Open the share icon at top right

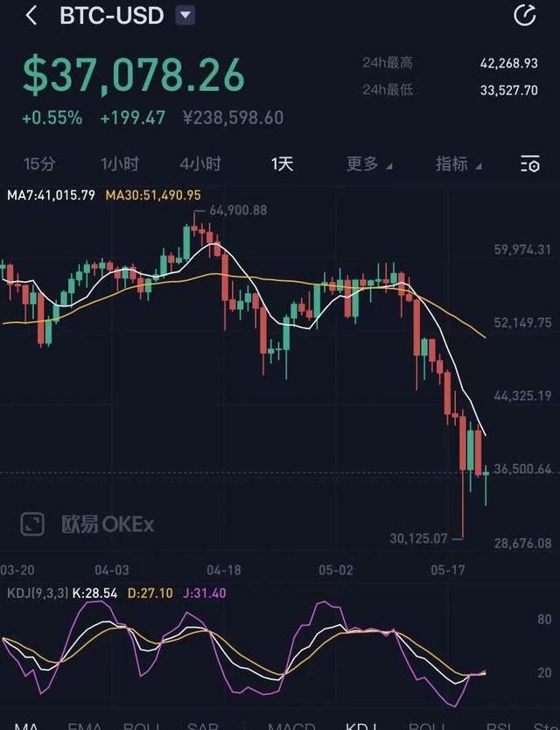[525, 16]
